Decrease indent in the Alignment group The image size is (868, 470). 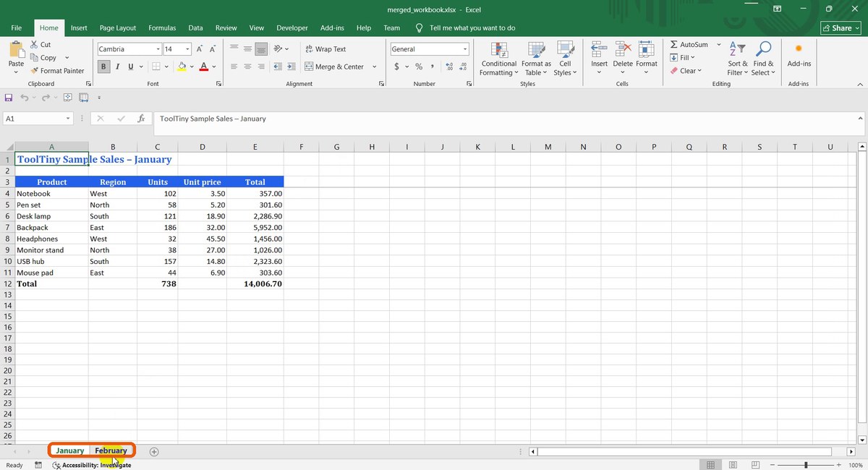[278, 67]
